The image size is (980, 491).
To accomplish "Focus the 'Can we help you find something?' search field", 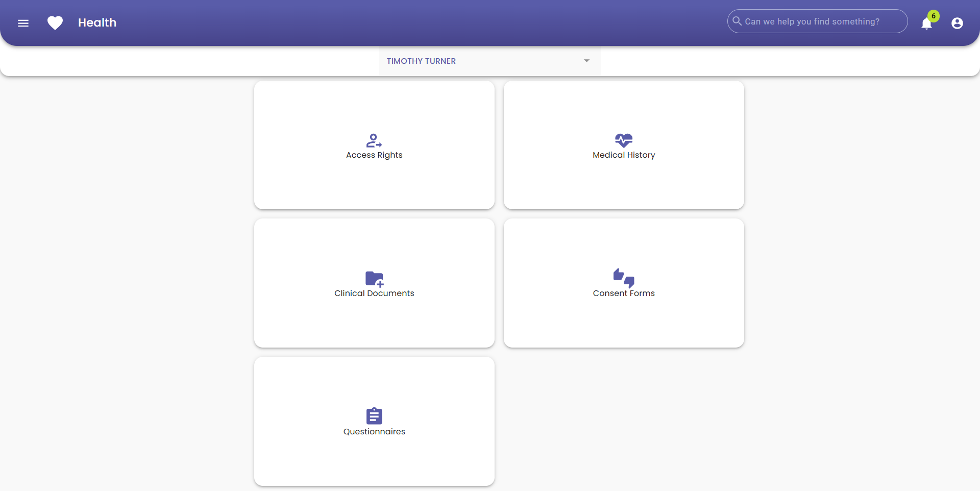I will [817, 21].
